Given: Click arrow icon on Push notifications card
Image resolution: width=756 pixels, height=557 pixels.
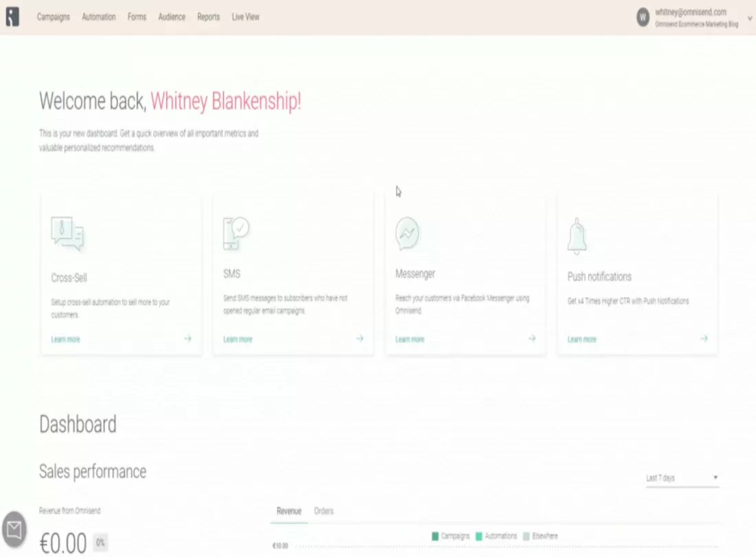Looking at the screenshot, I should (704, 338).
